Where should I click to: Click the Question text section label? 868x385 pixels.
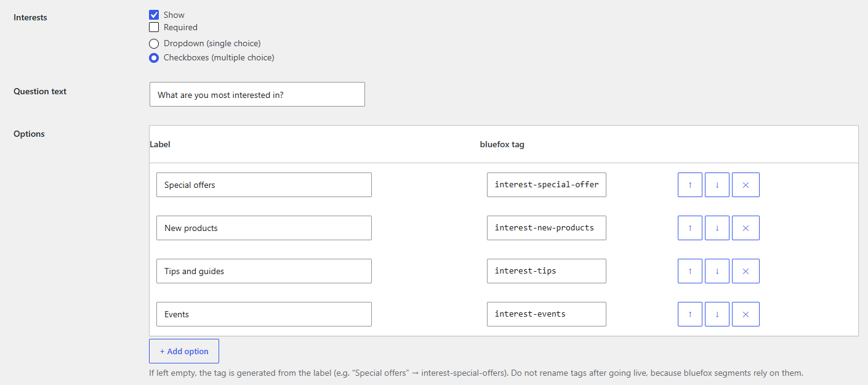coord(40,92)
